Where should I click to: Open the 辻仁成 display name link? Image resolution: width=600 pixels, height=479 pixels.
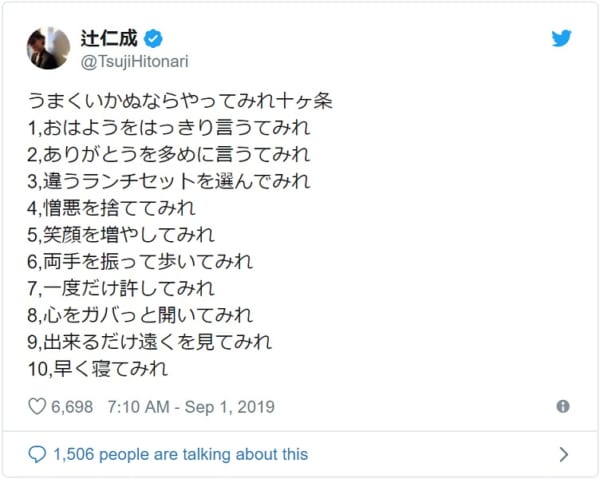tap(109, 39)
